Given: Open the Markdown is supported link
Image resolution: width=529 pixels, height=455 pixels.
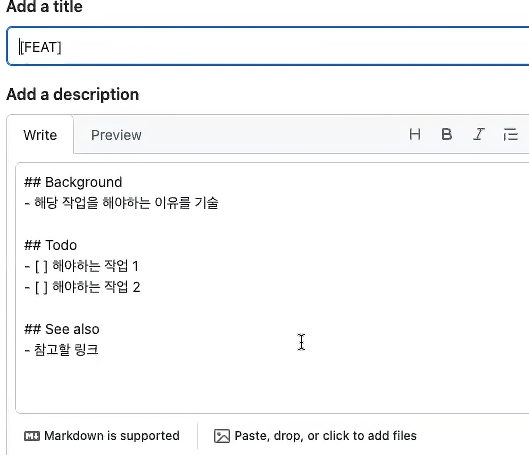Looking at the screenshot, I should point(102,436).
